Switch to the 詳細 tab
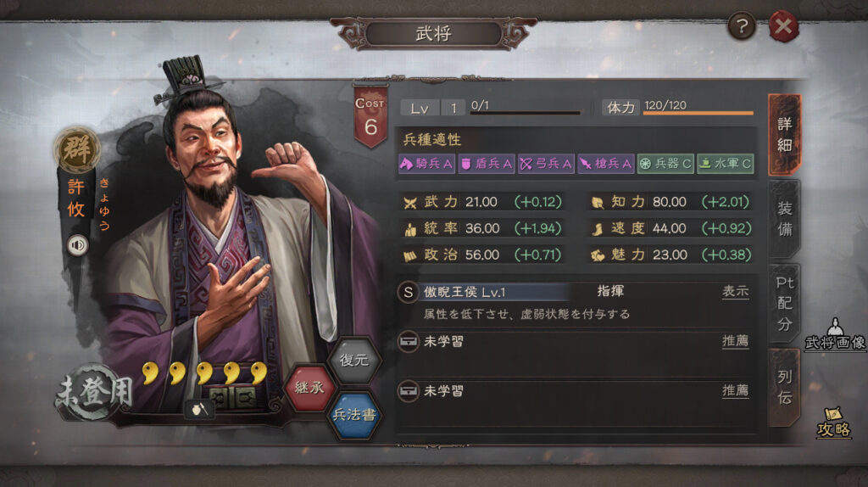This screenshot has width=868, height=487. [x=784, y=135]
